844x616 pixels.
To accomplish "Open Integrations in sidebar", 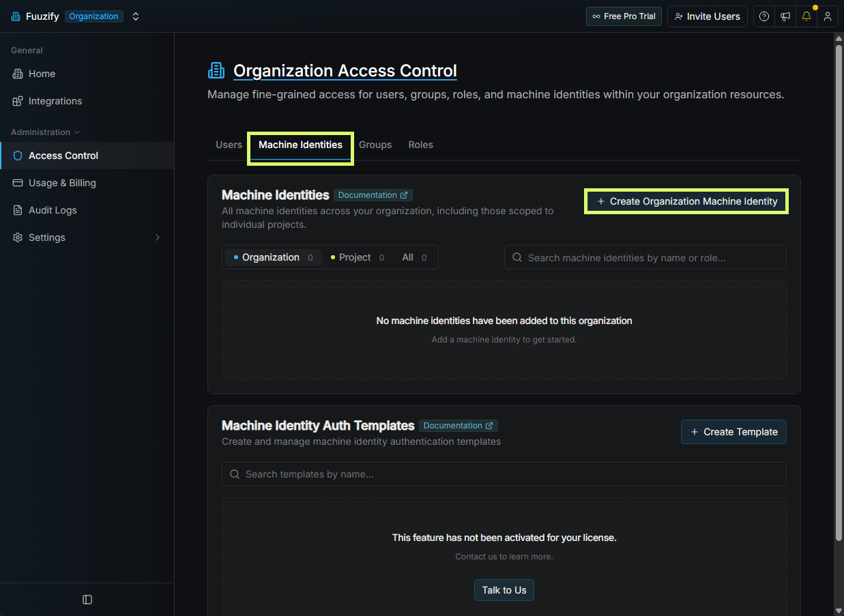I will (87, 101).
